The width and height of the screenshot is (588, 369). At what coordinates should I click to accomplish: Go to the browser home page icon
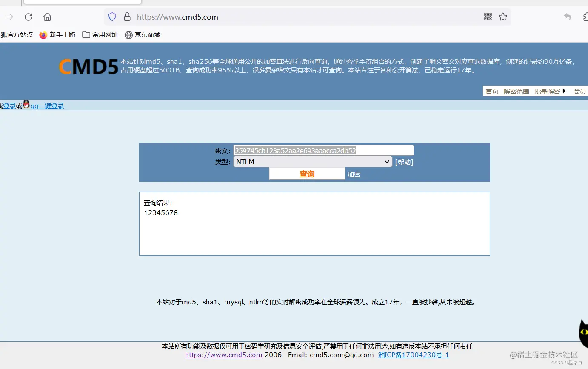click(47, 17)
